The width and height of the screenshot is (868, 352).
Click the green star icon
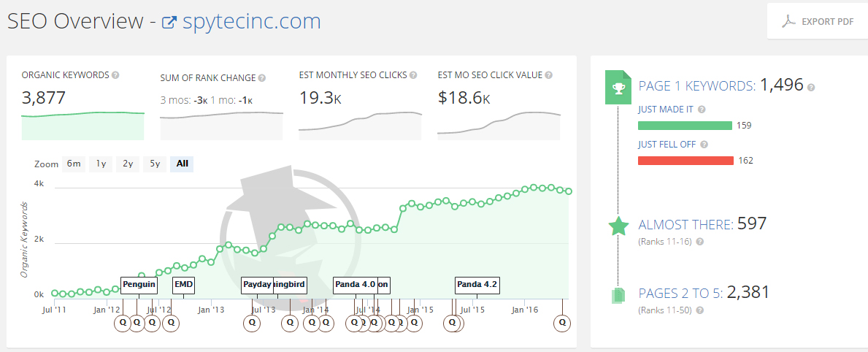618,226
